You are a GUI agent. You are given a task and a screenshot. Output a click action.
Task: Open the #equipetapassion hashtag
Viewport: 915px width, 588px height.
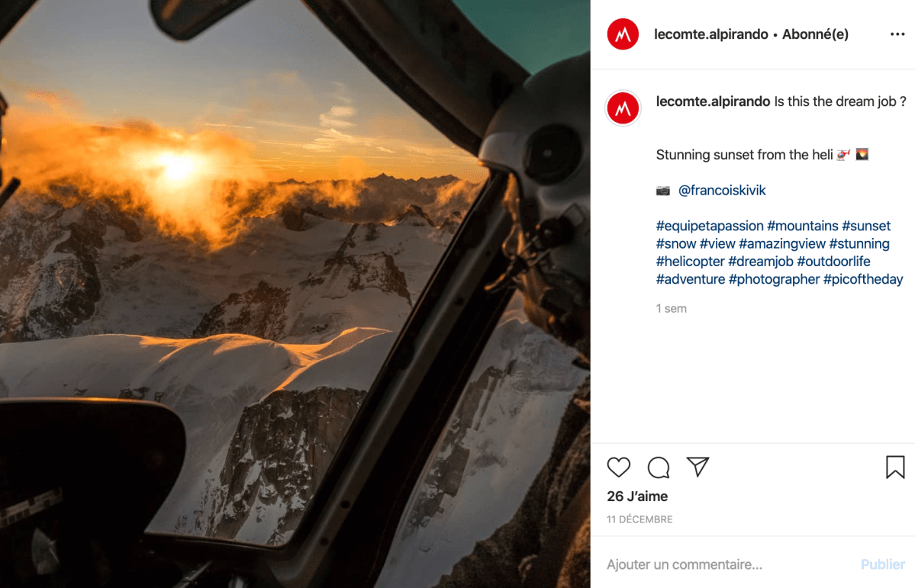coord(710,226)
